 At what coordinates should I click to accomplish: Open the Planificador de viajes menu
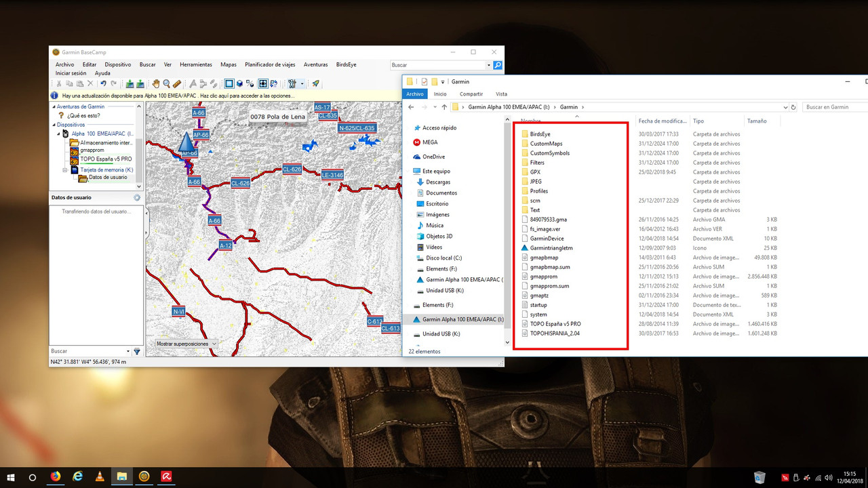tap(270, 64)
